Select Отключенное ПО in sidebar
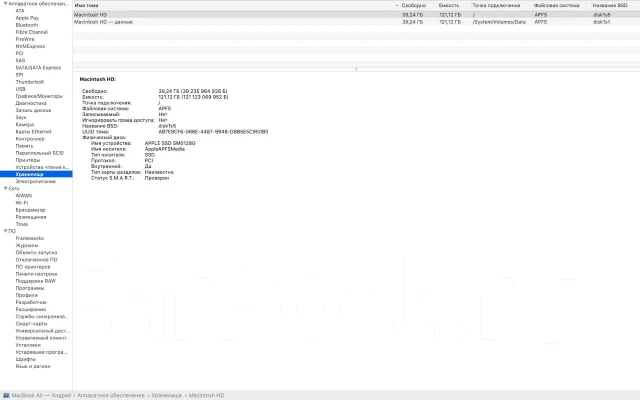The width and height of the screenshot is (640, 400). 36,260
